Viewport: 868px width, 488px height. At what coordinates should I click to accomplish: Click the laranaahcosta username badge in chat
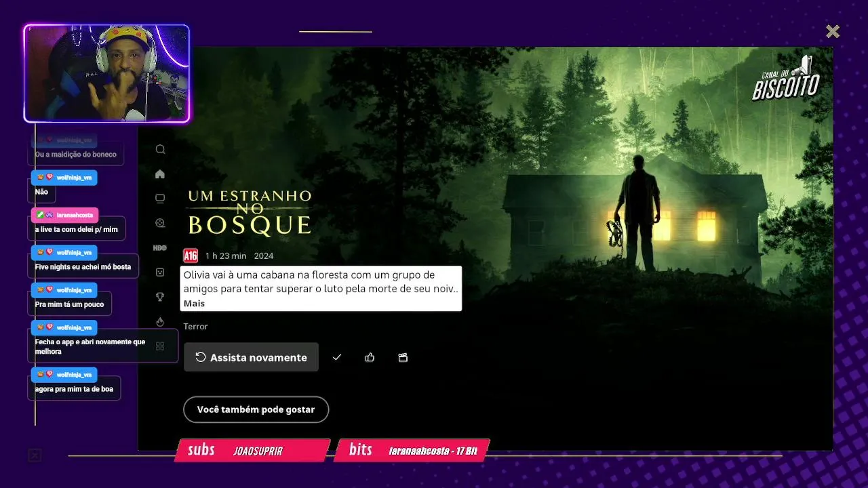[64, 215]
